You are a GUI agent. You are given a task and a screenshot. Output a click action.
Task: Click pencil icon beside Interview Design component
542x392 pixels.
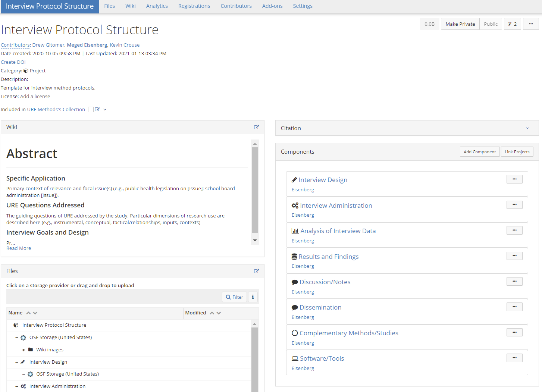click(294, 180)
